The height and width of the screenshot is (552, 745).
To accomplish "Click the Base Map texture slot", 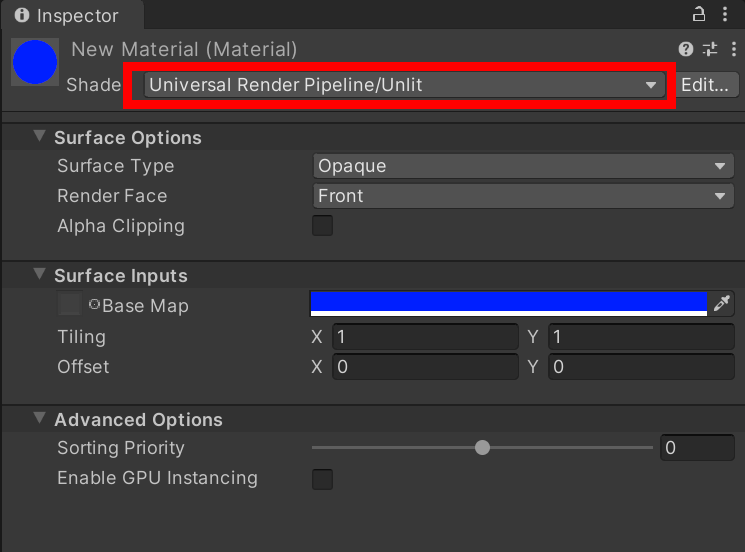I will [70, 304].
